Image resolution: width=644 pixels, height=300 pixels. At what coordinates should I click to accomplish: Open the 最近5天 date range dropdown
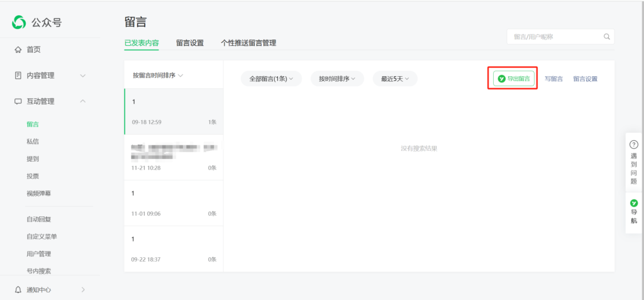tap(395, 79)
